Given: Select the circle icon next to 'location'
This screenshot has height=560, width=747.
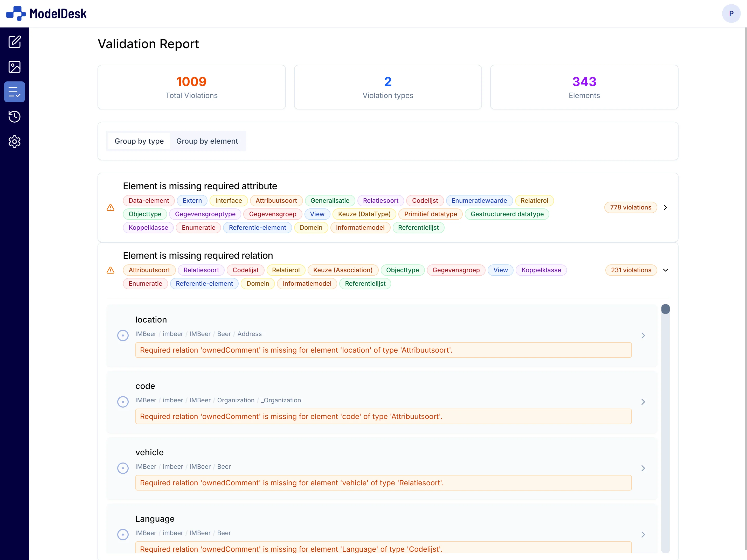Looking at the screenshot, I should [123, 335].
